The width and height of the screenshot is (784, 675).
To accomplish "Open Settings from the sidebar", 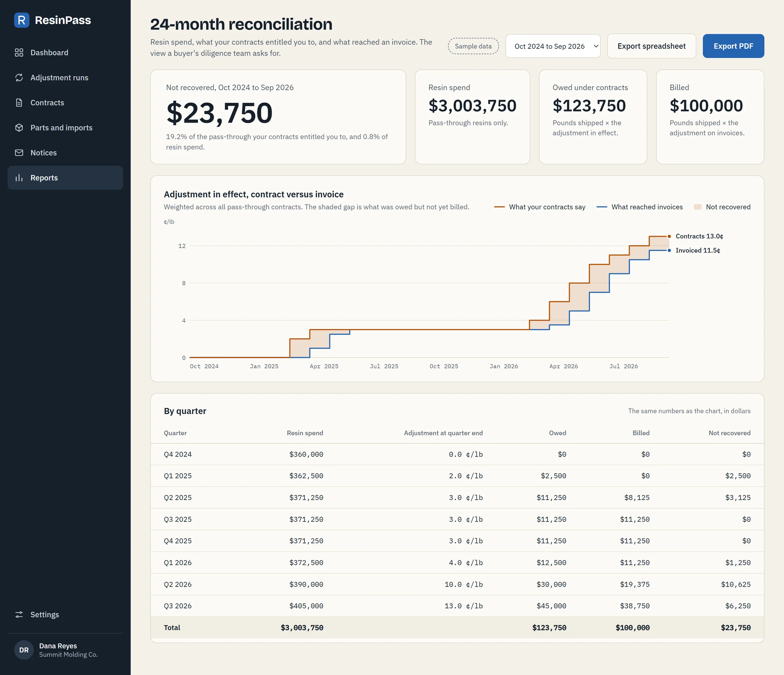I will point(65,614).
